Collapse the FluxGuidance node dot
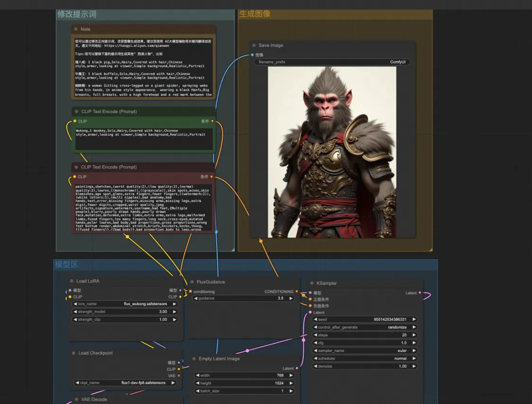The width and height of the screenshot is (532, 404). click(x=192, y=282)
